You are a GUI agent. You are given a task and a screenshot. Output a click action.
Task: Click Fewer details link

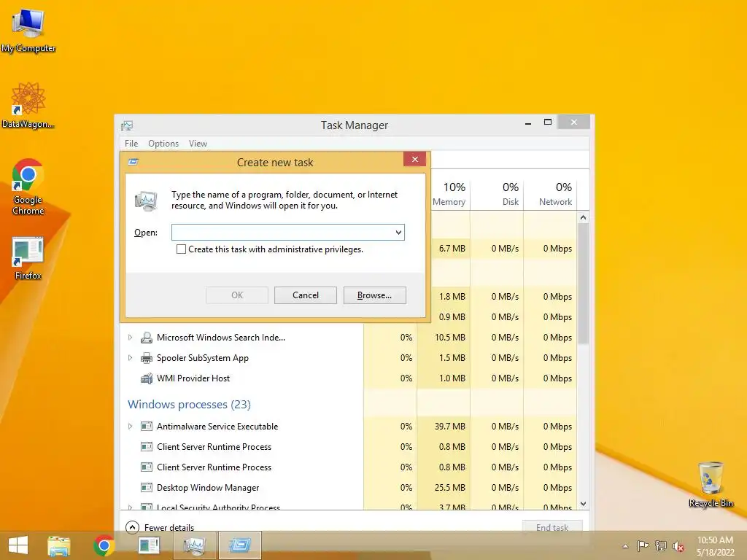(169, 528)
